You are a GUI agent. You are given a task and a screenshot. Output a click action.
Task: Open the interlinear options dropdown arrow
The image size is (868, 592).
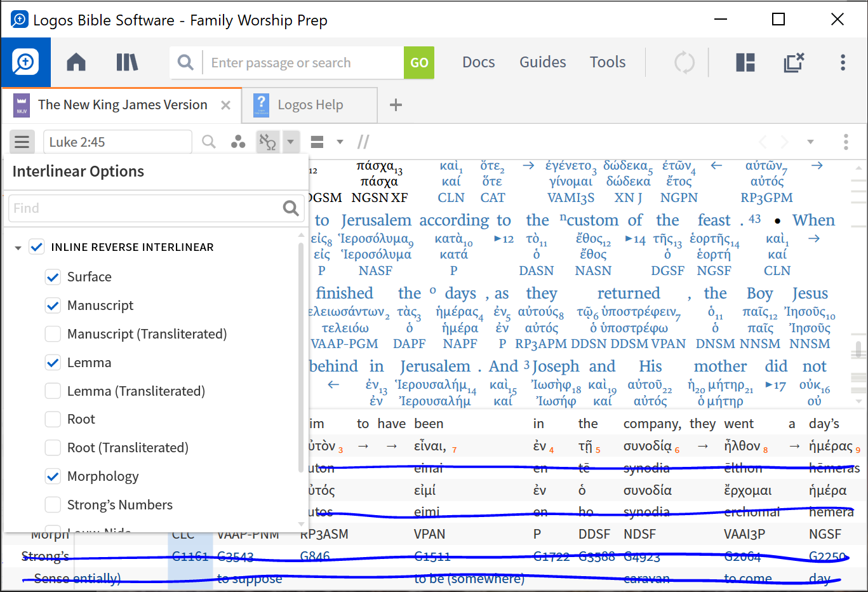click(290, 142)
